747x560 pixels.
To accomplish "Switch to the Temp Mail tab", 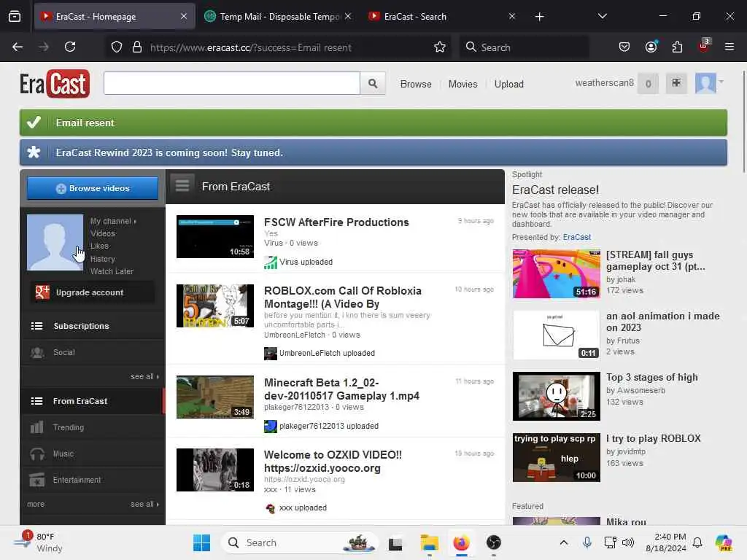I will (x=279, y=17).
